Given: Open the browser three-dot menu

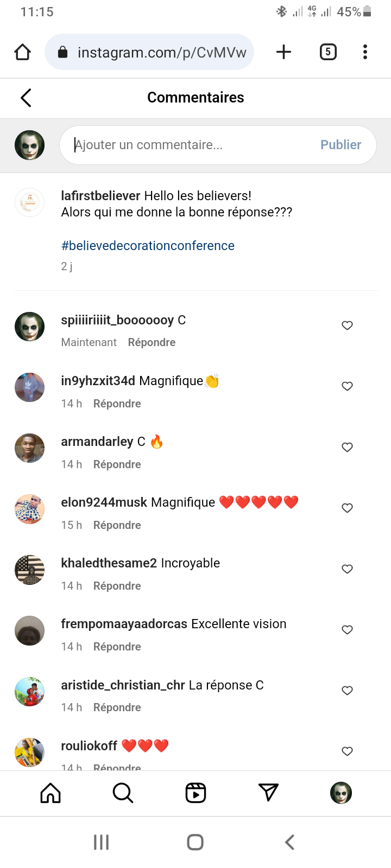Looking at the screenshot, I should pyautogui.click(x=365, y=52).
